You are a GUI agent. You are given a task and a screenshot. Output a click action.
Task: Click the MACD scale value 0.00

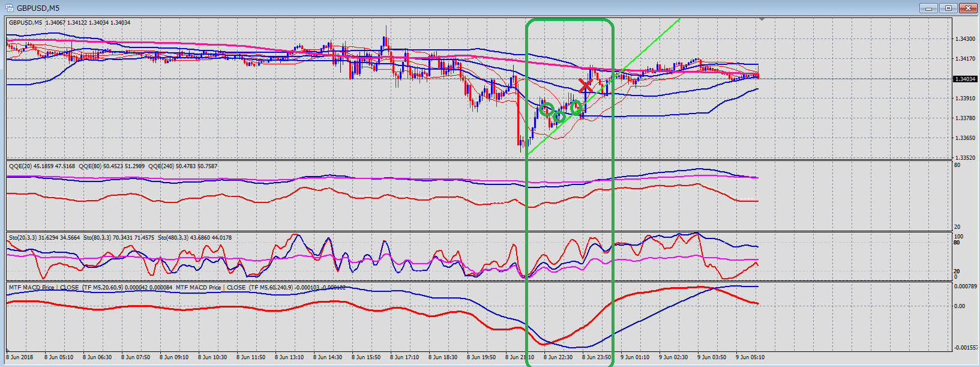(960, 306)
